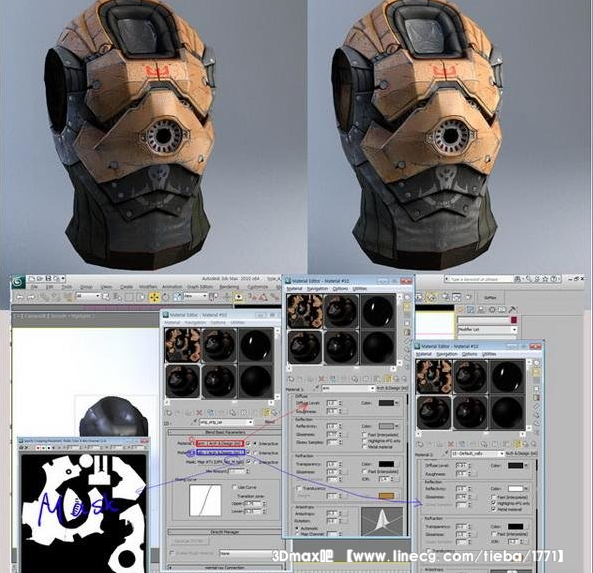Click red X Reset Map icon in Blend editor
This screenshot has height=573, width=593.
pyautogui.click(x=199, y=413)
